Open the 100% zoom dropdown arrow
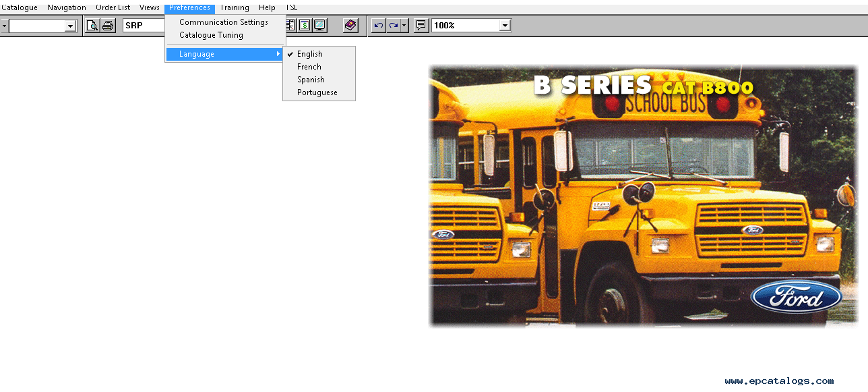Screen dimensions: 868x392 click(x=505, y=26)
